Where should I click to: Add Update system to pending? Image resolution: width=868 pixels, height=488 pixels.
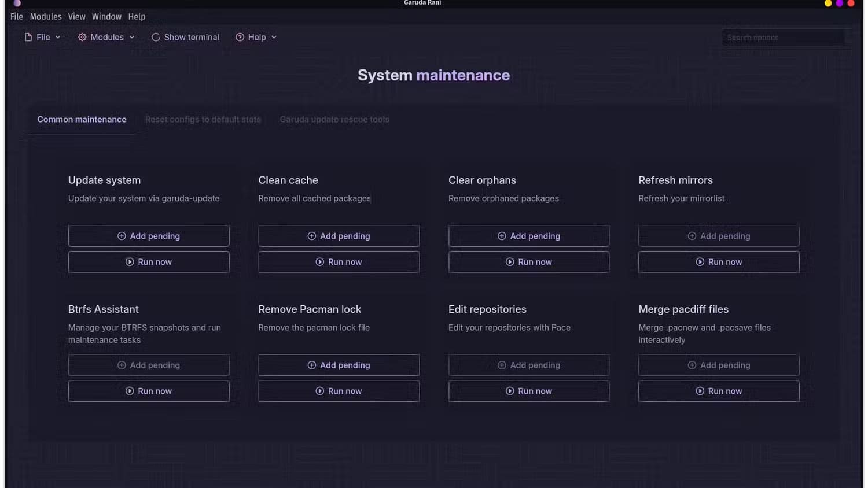pos(149,236)
